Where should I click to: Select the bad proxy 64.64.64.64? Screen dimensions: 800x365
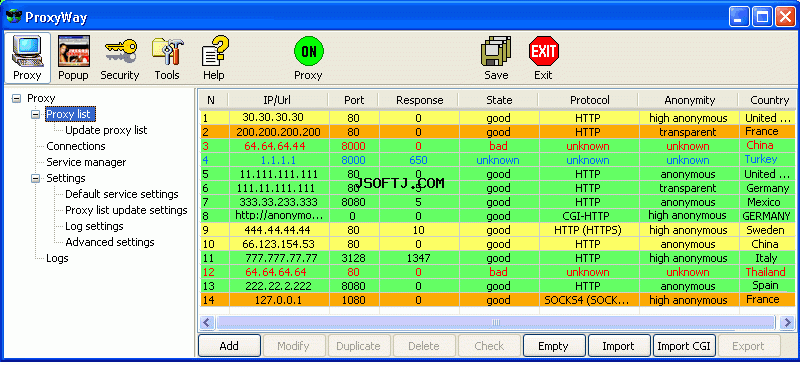tap(497, 272)
